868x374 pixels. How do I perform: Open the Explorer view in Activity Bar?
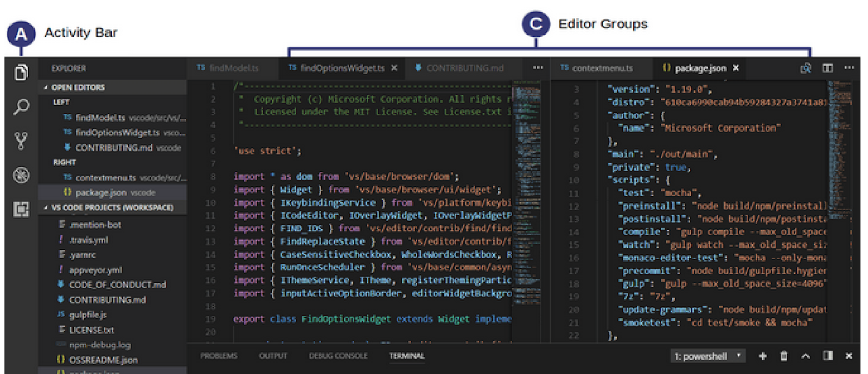pos(21,72)
